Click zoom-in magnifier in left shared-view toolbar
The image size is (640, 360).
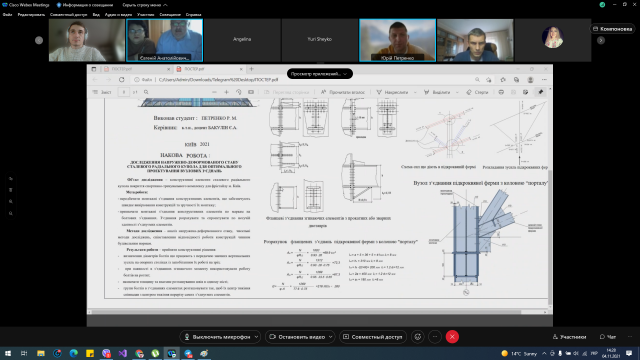[x=11, y=202]
